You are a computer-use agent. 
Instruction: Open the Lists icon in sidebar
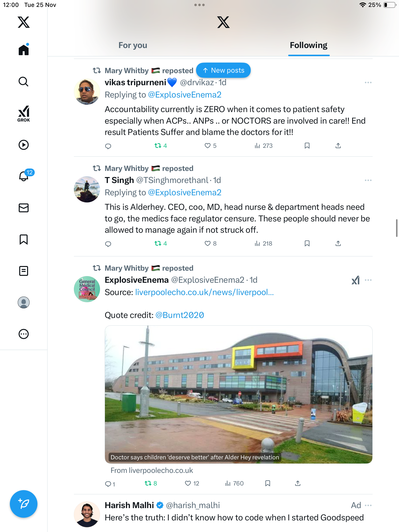tap(24, 271)
